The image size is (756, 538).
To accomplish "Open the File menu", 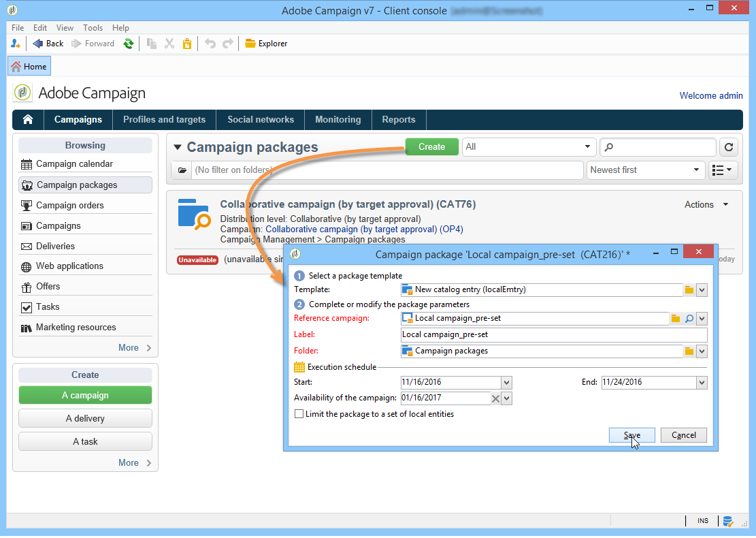I will (18, 28).
